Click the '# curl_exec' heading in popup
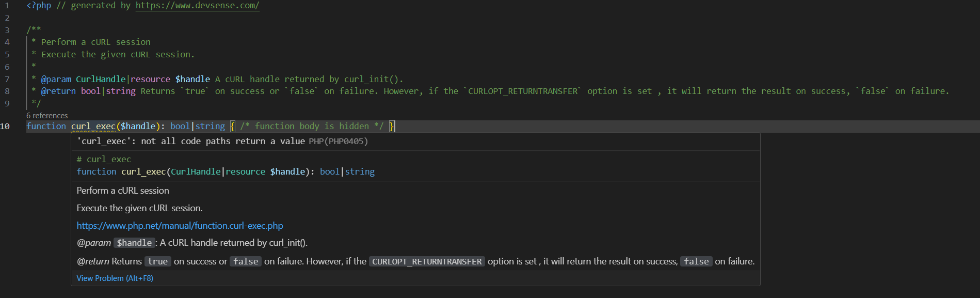This screenshot has width=980, height=298. click(x=104, y=160)
